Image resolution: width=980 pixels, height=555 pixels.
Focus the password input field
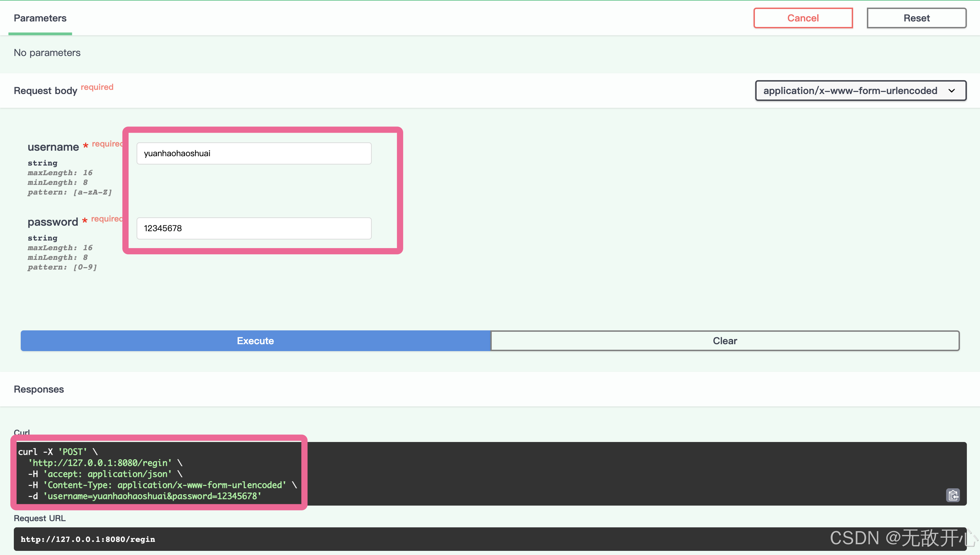tap(254, 228)
